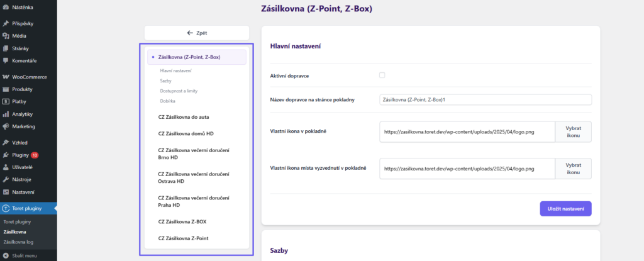The image size is (644, 261).
Task: Click the Marketing megaphone icon
Action: click(x=6, y=126)
